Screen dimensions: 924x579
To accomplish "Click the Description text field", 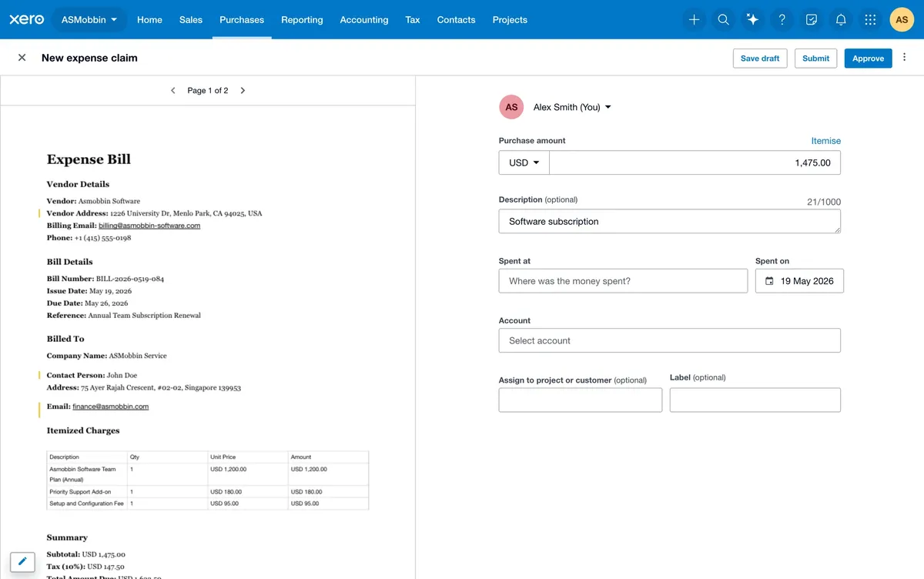I will tap(670, 221).
